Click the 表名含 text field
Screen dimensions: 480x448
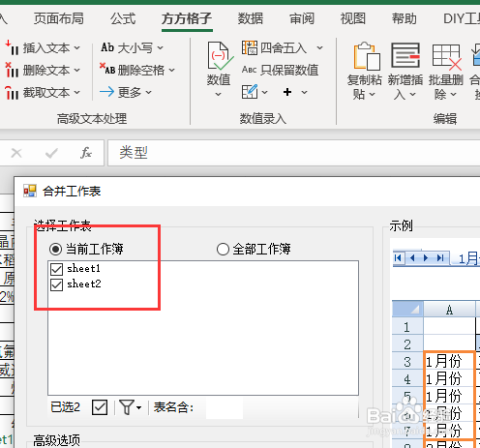click(225, 408)
